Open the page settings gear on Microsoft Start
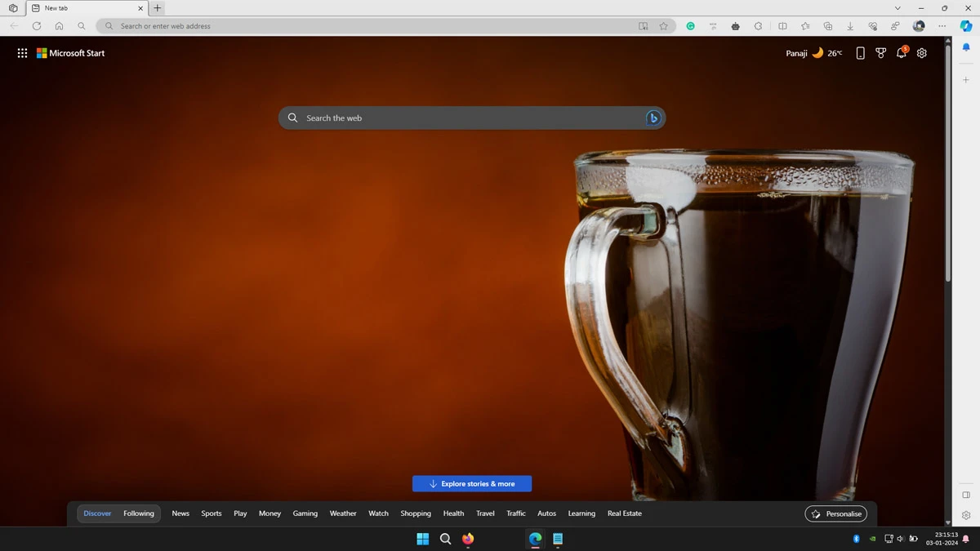The width and height of the screenshot is (980, 551). 921,52
